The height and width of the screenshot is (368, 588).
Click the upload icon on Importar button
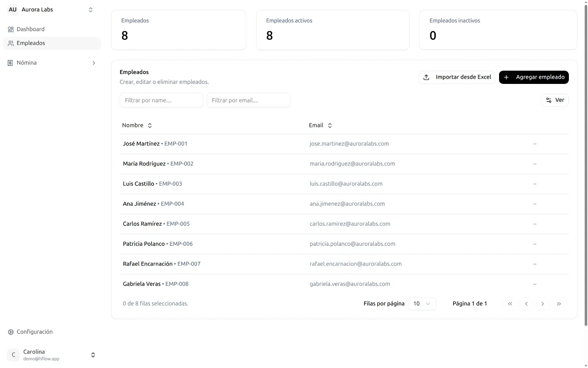426,77
